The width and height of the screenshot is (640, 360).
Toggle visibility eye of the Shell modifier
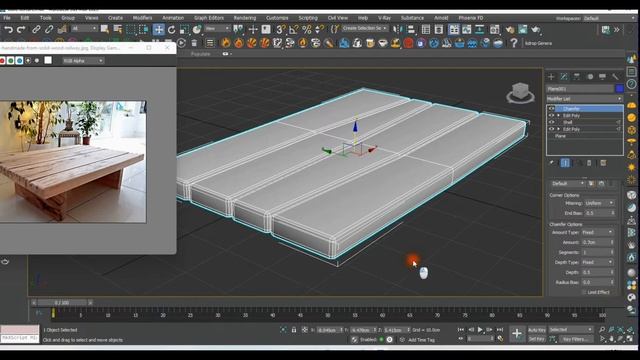(551, 122)
